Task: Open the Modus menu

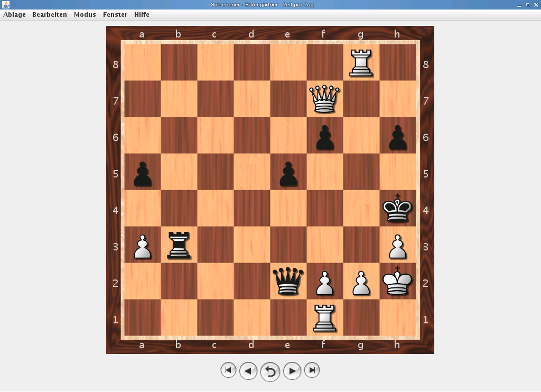Action: tap(85, 15)
